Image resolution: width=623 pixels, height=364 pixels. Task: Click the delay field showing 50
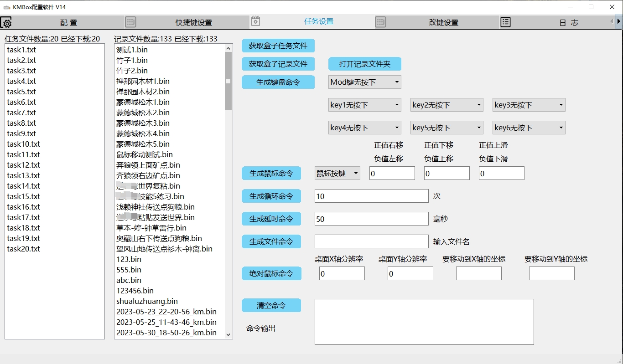[372, 219]
